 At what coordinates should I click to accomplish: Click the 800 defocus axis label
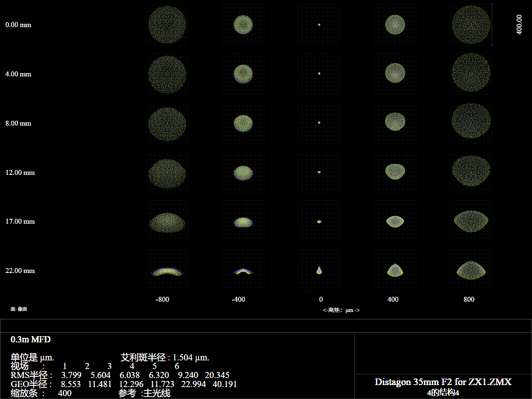[x=469, y=299]
